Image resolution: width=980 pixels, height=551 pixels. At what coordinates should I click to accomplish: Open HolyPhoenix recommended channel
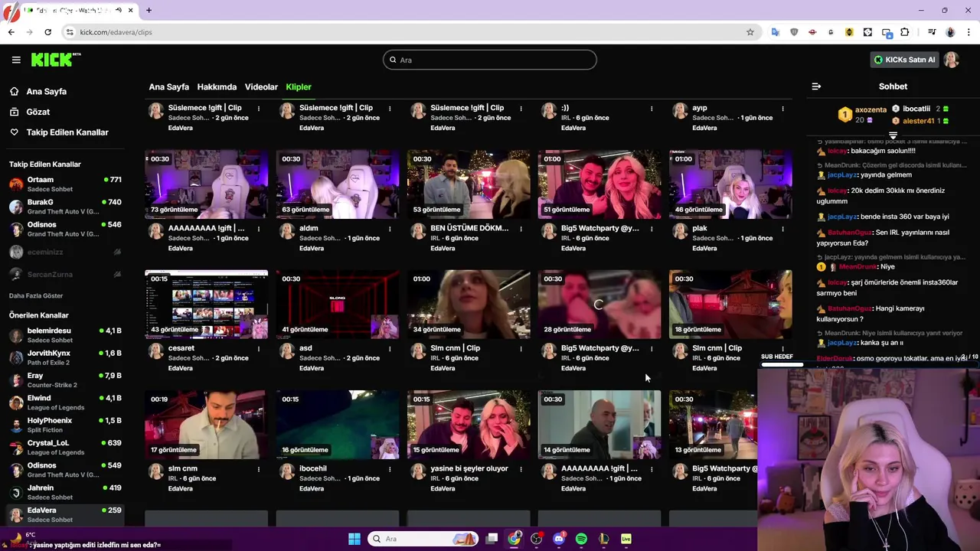64,425
